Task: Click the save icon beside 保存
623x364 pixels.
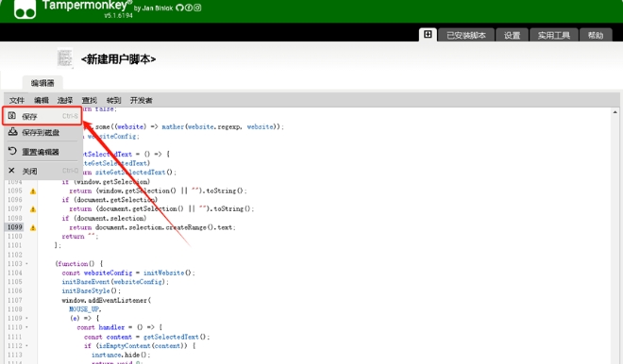Action: (12, 115)
